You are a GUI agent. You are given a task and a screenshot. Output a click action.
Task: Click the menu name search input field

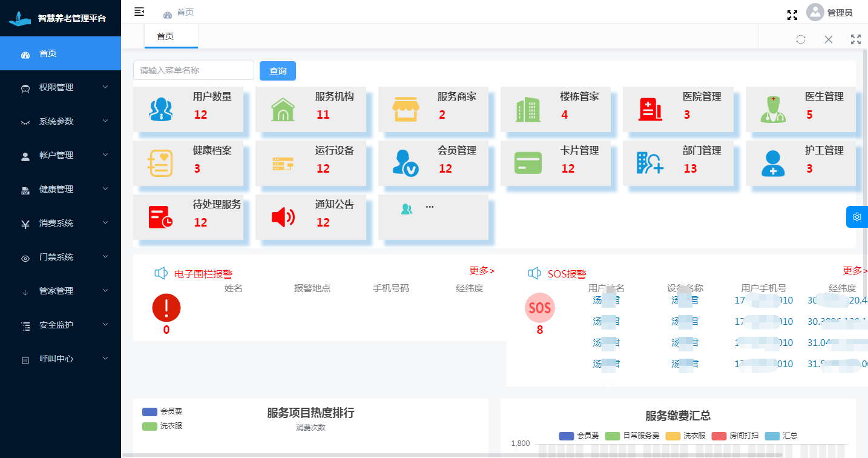[x=194, y=70]
